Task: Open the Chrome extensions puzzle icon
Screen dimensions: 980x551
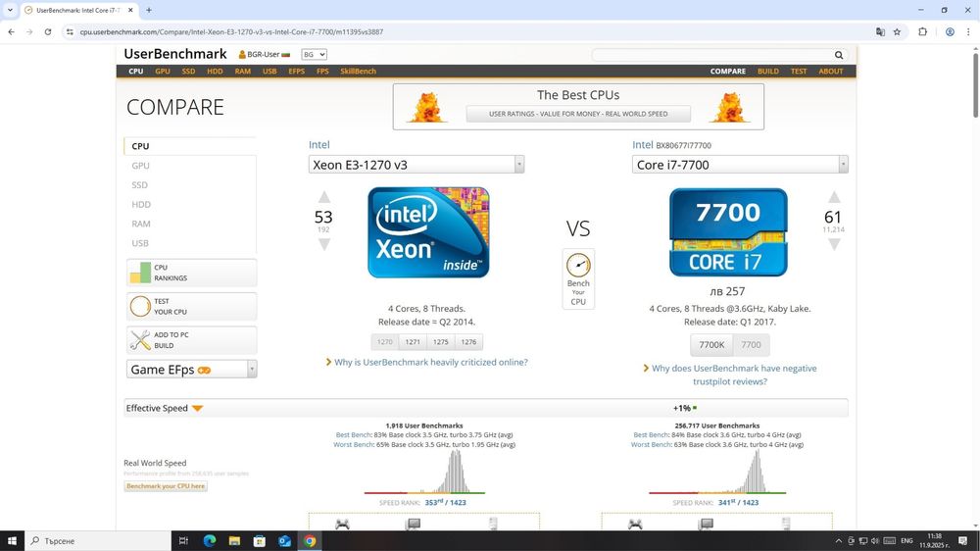Action: pyautogui.click(x=922, y=32)
